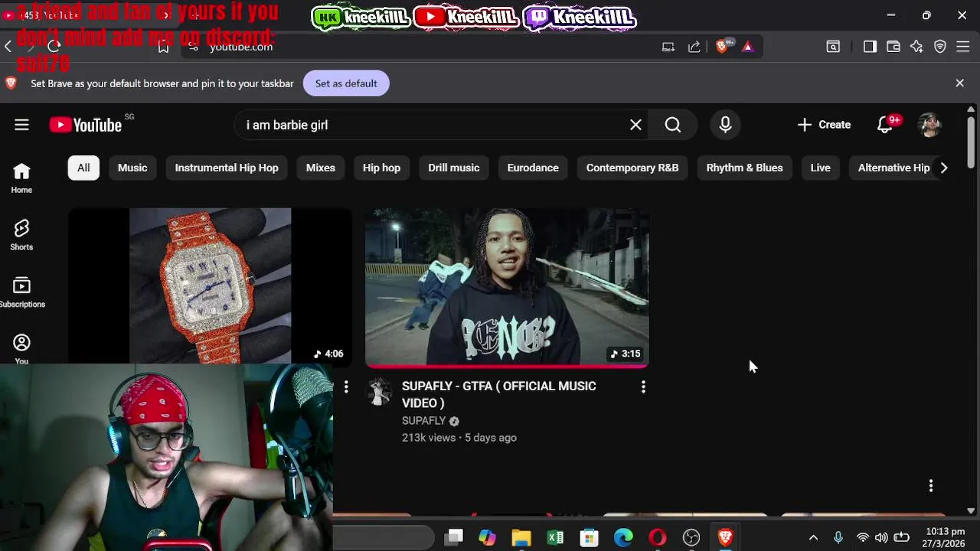Open Excel from the taskbar

click(x=555, y=537)
